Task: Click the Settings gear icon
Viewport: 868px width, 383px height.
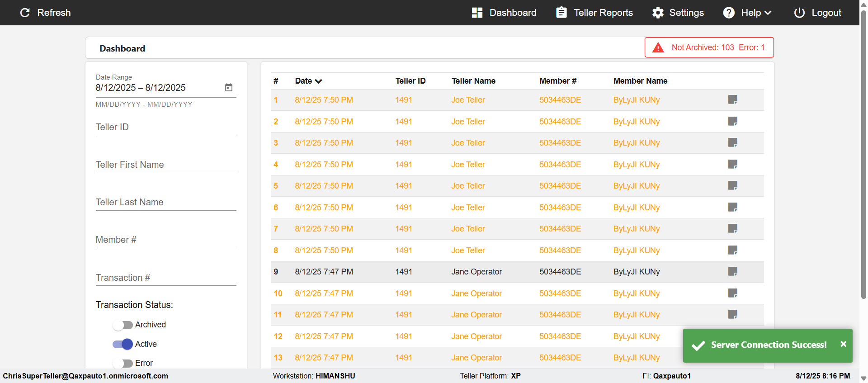Action: tap(658, 13)
